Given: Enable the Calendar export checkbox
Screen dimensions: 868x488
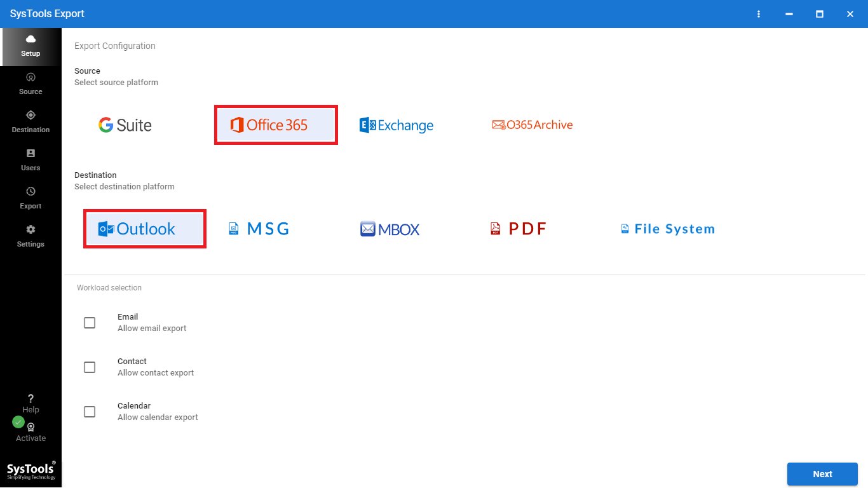Looking at the screenshot, I should (x=90, y=412).
